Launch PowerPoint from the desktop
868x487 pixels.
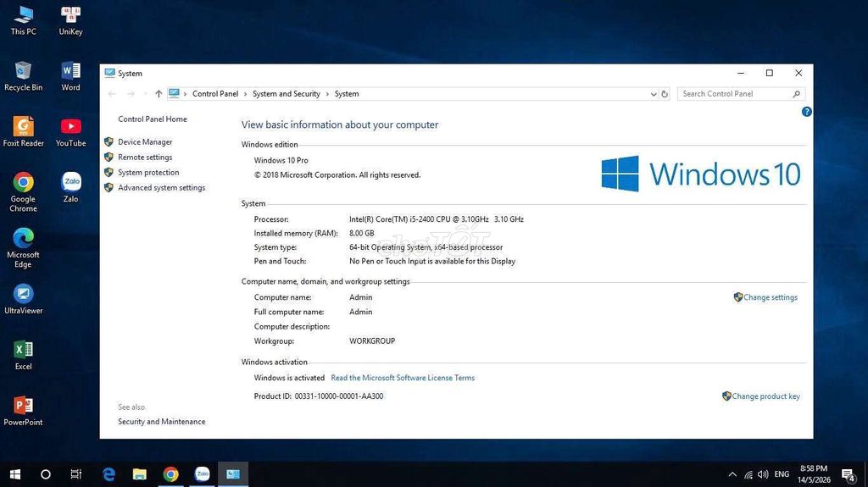pos(23,411)
